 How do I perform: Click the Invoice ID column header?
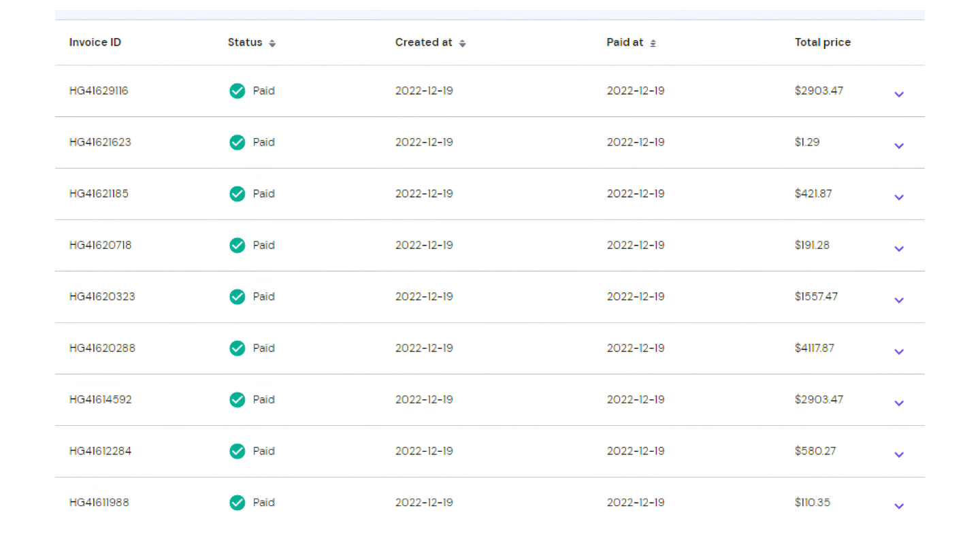pyautogui.click(x=95, y=42)
